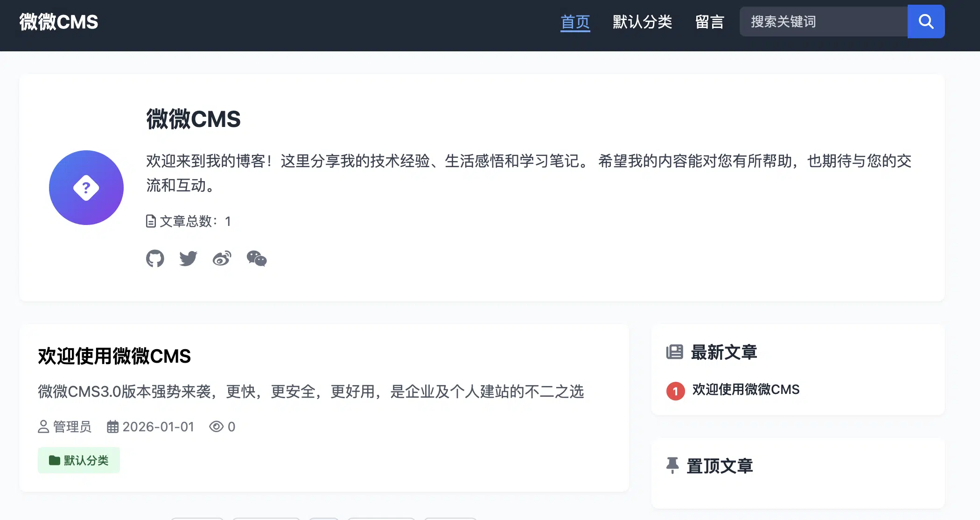The width and height of the screenshot is (980, 520).
Task: Open the 留言 page
Action: (709, 22)
